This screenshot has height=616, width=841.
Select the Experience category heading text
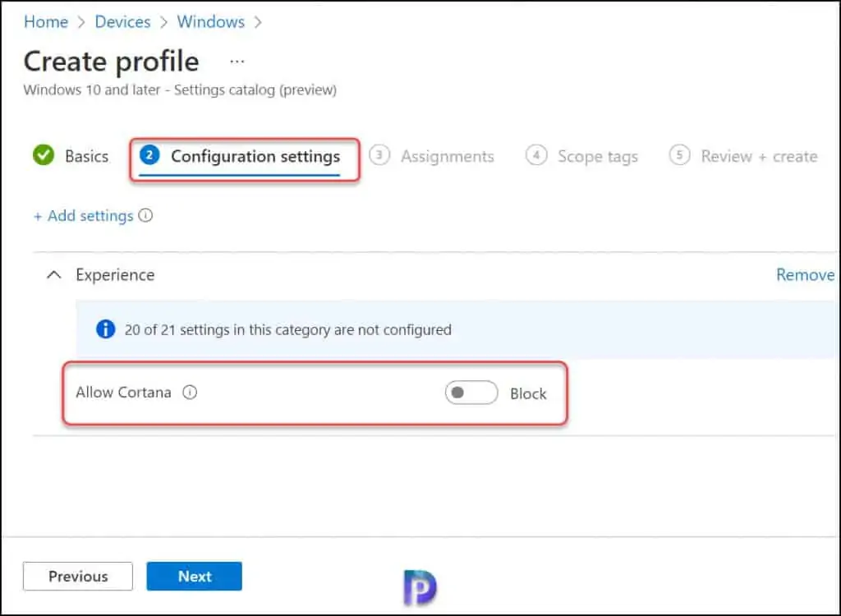point(115,274)
